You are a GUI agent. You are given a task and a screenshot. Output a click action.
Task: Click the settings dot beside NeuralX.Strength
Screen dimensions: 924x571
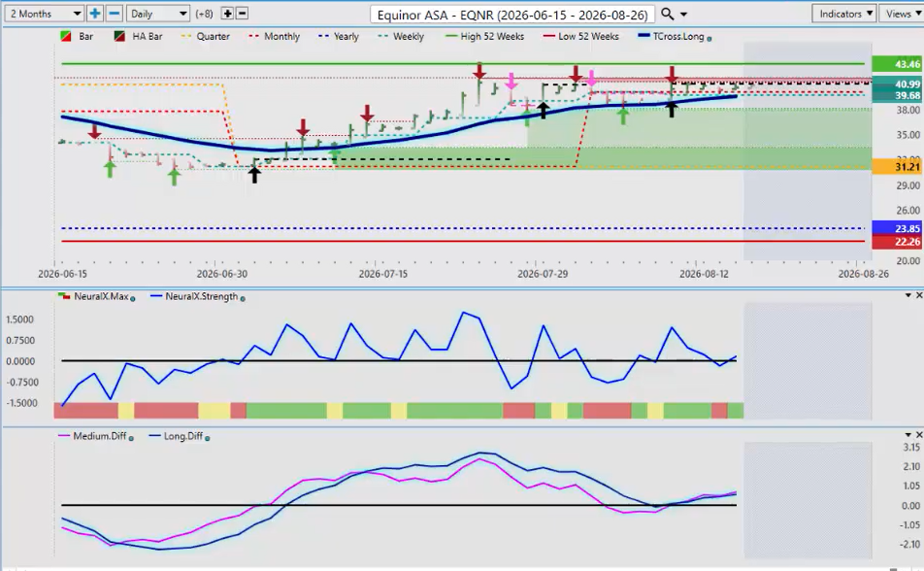pos(243,298)
